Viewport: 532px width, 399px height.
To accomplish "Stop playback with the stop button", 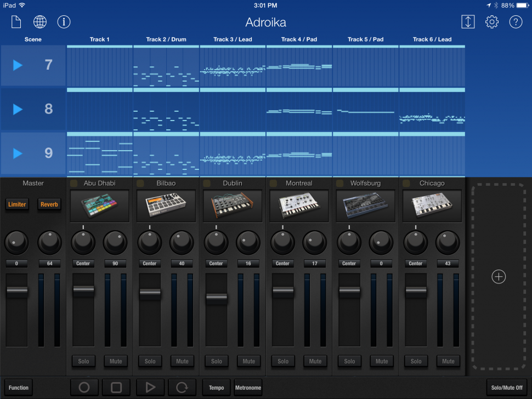I will click(x=116, y=387).
